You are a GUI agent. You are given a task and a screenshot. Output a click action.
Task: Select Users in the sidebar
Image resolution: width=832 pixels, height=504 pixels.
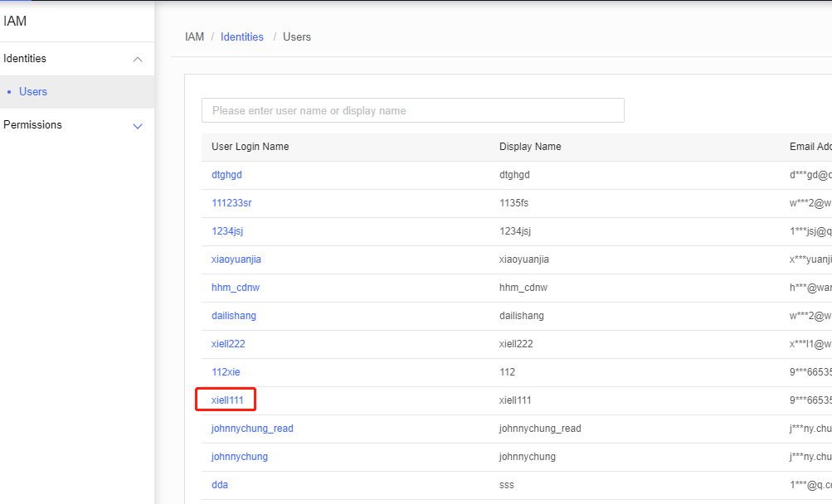pos(33,92)
